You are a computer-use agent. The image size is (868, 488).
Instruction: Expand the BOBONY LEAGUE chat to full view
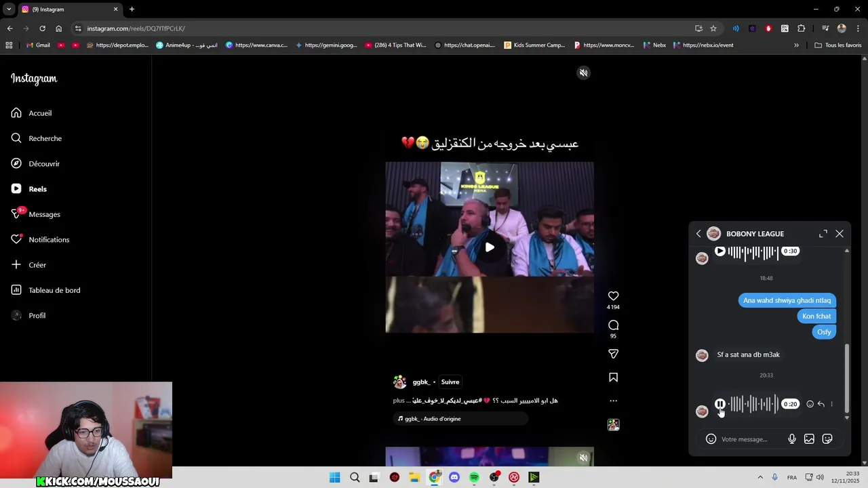pyautogui.click(x=823, y=234)
